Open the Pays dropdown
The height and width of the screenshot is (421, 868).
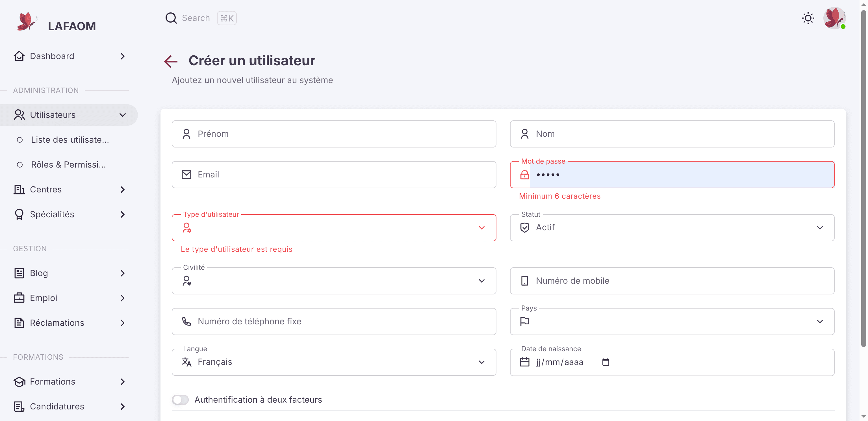click(672, 322)
